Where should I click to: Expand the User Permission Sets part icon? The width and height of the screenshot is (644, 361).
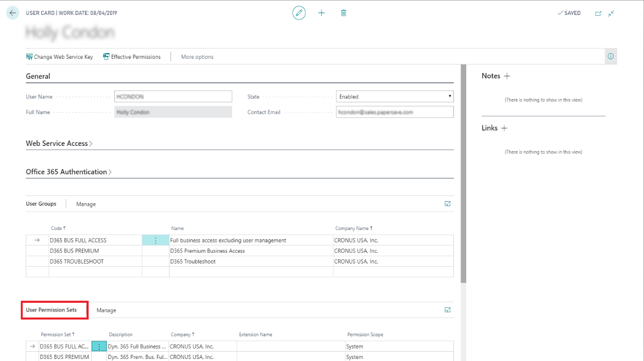pyautogui.click(x=447, y=310)
